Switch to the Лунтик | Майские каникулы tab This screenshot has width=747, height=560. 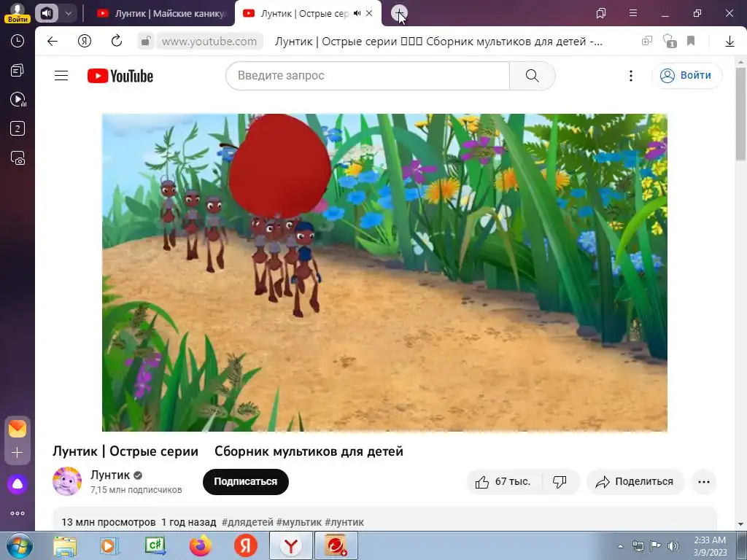(x=162, y=13)
